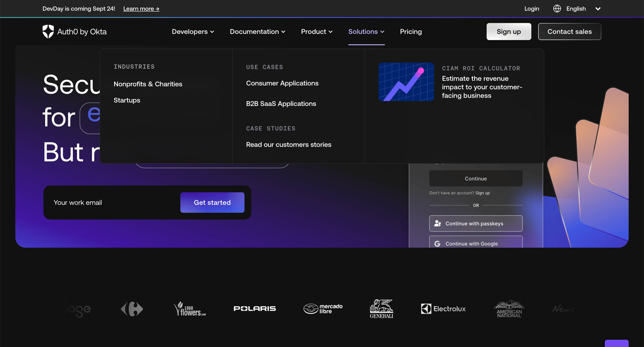The height and width of the screenshot is (347, 644).
Task: Click the English language label
Action: pyautogui.click(x=576, y=9)
